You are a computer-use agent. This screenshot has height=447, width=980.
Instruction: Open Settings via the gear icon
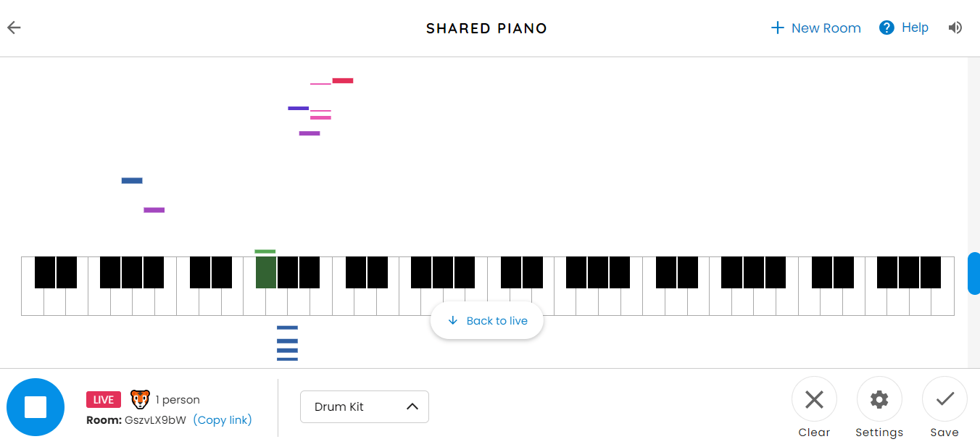point(879,399)
